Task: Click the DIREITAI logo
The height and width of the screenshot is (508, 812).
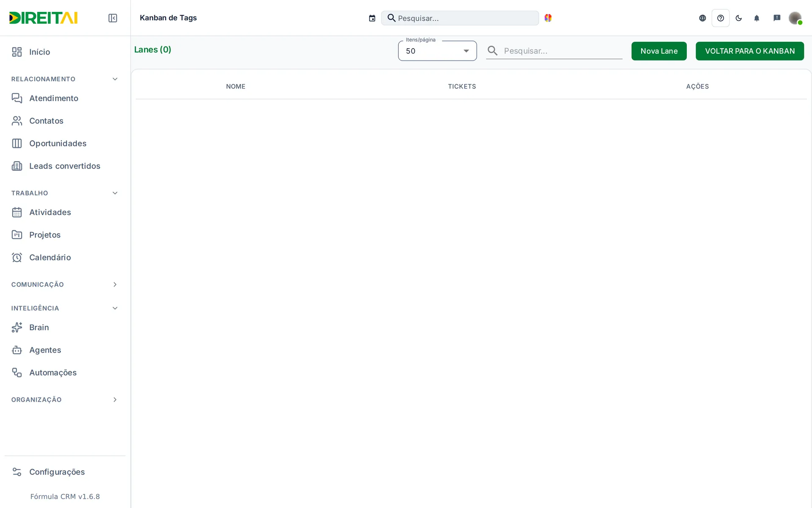Action: point(43,18)
